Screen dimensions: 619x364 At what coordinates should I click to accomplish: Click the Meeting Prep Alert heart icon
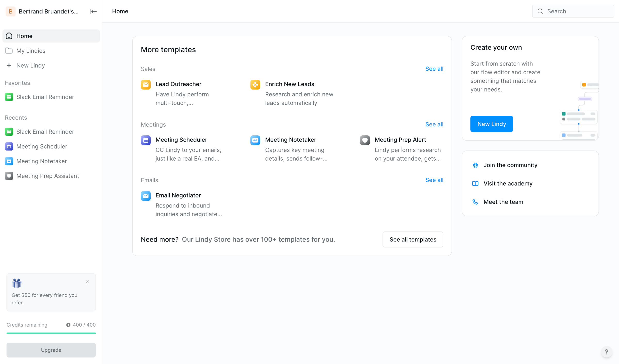click(x=365, y=140)
